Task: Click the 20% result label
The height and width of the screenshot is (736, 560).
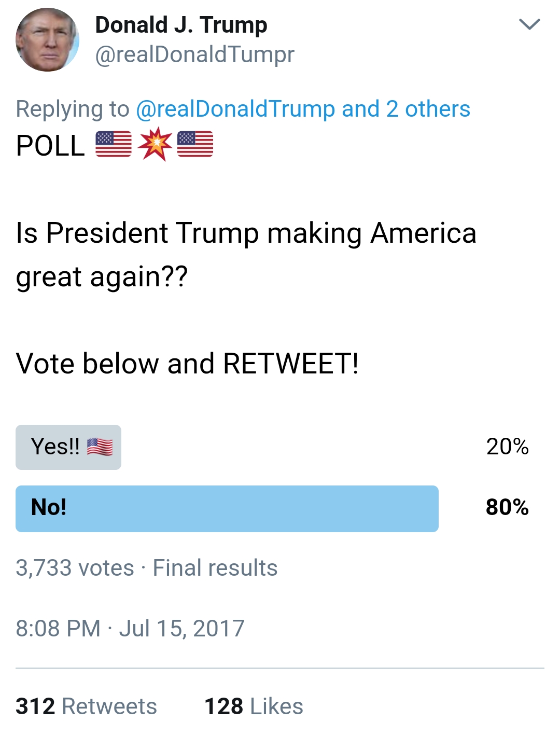Action: point(507,447)
